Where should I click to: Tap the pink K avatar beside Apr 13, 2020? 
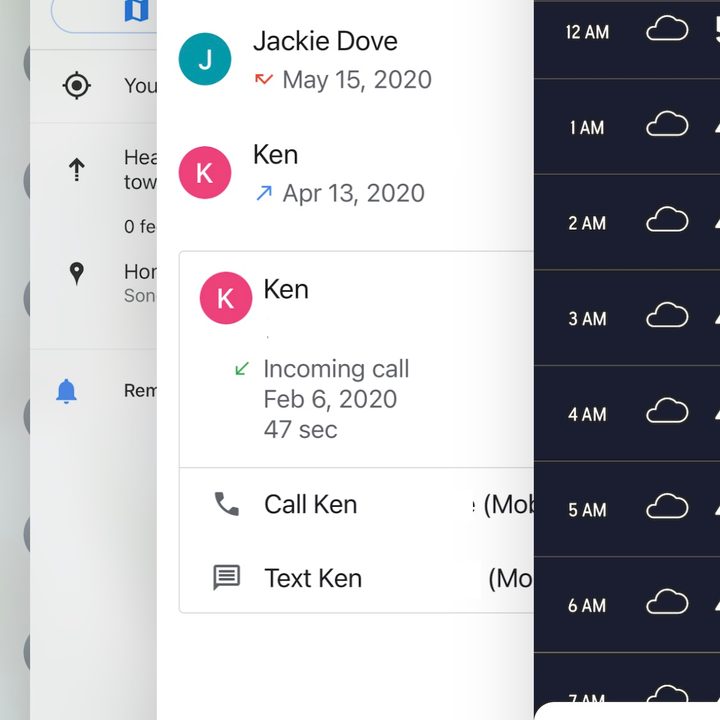click(x=205, y=173)
